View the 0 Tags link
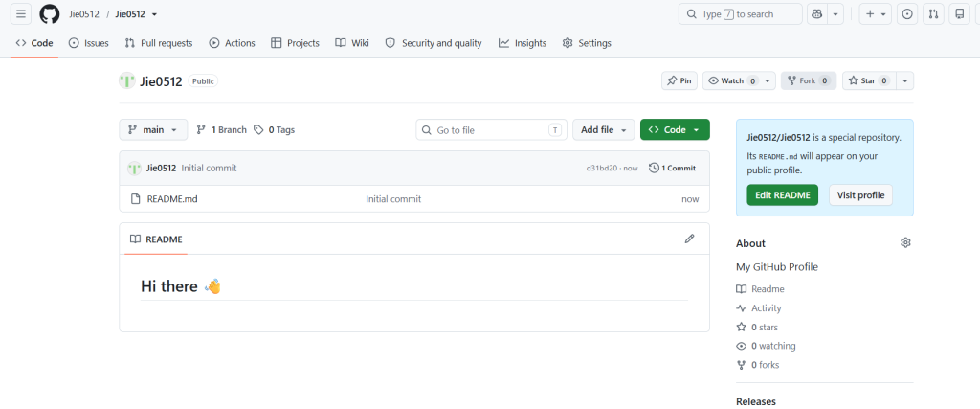 (x=275, y=130)
